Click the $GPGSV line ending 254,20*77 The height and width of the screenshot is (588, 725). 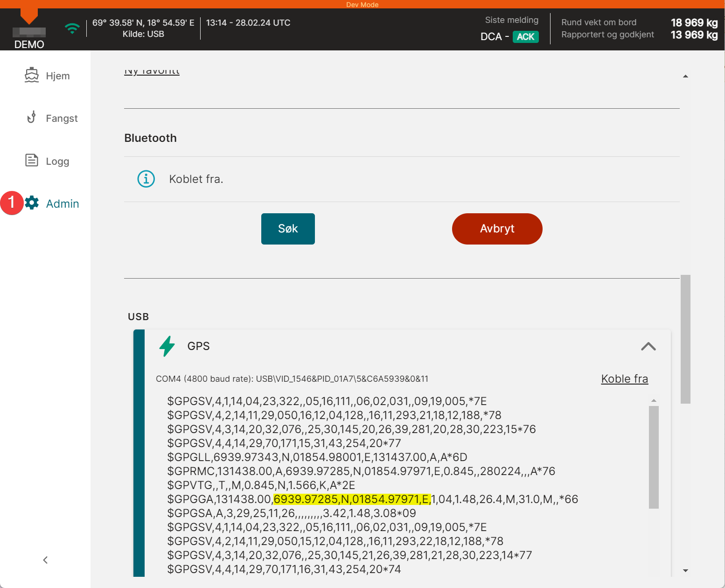284,443
